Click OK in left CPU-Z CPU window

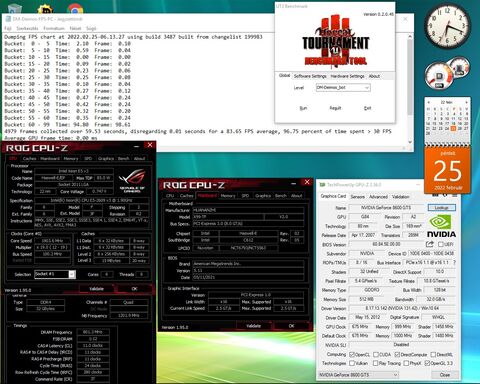[x=134, y=289]
